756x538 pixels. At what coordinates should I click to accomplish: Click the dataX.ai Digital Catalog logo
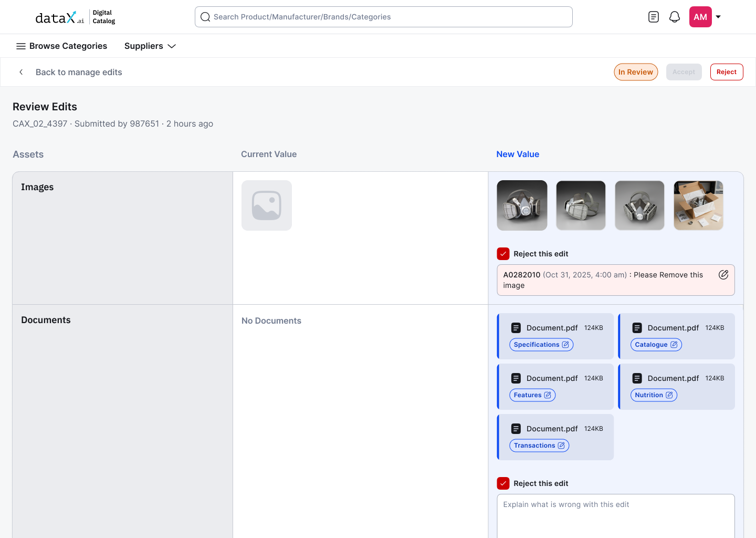point(75,17)
